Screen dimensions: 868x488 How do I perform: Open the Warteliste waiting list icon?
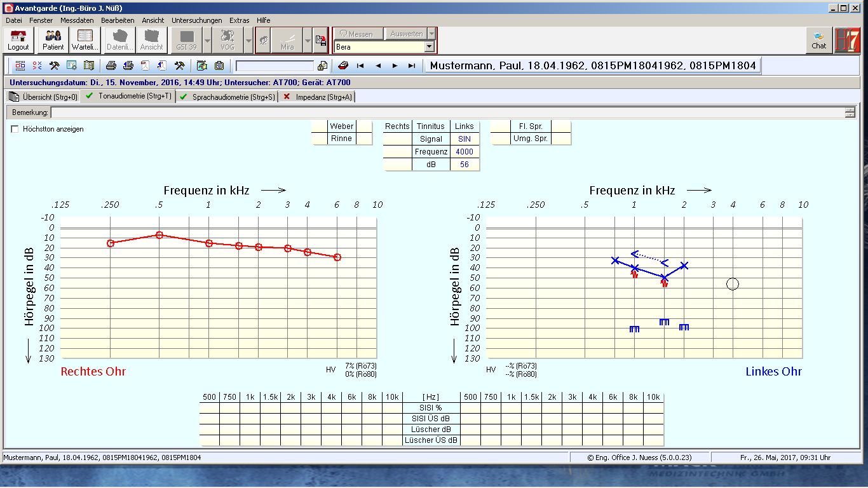85,39
